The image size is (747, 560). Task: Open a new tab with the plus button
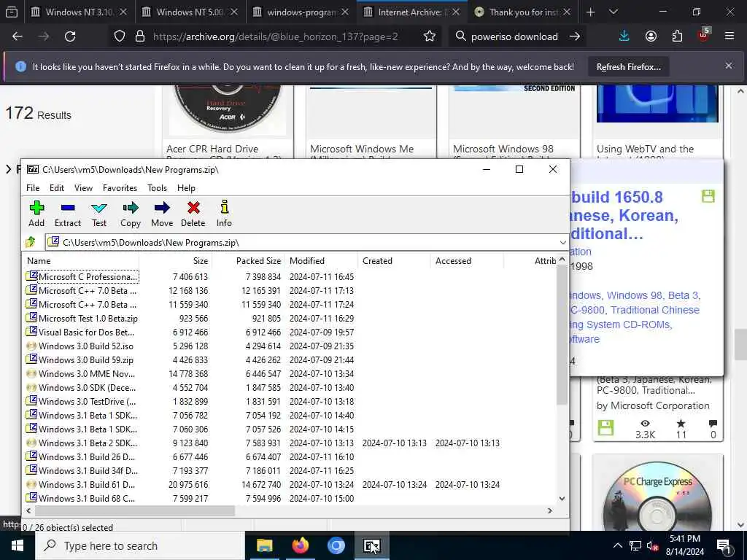pos(590,12)
